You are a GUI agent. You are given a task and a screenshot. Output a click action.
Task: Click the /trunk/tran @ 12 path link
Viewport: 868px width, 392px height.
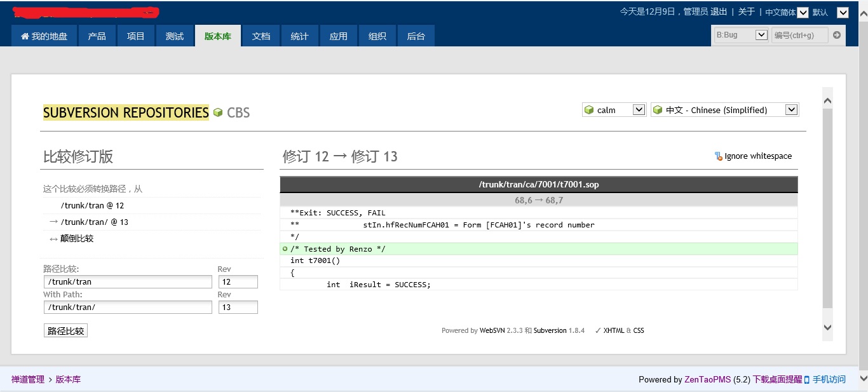coord(92,206)
